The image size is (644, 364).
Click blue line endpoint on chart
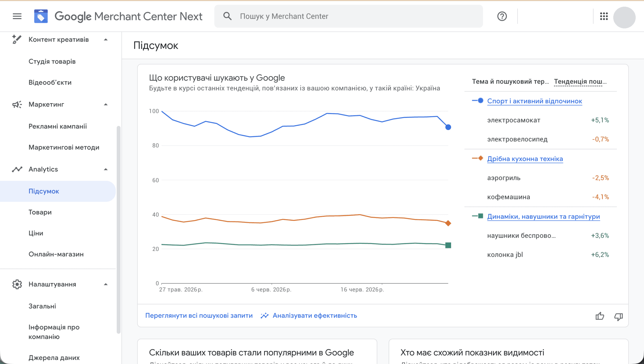[x=448, y=127]
